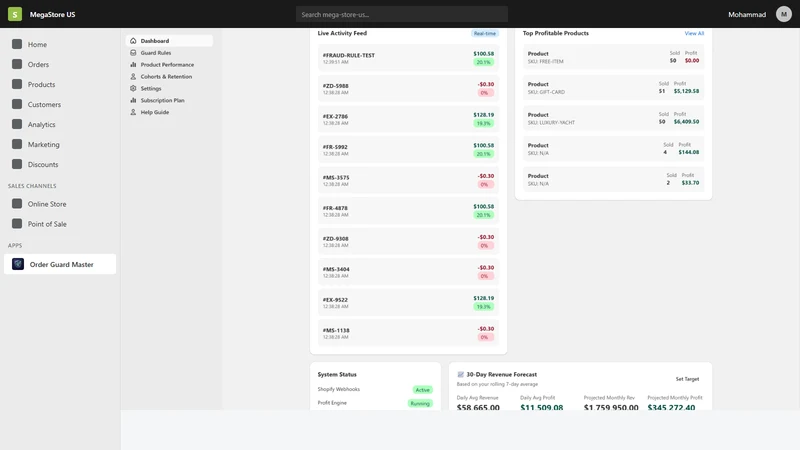Screen dimensions: 800x450
Task: Click the Cohorts & Retention person icon
Action: (x=133, y=77)
